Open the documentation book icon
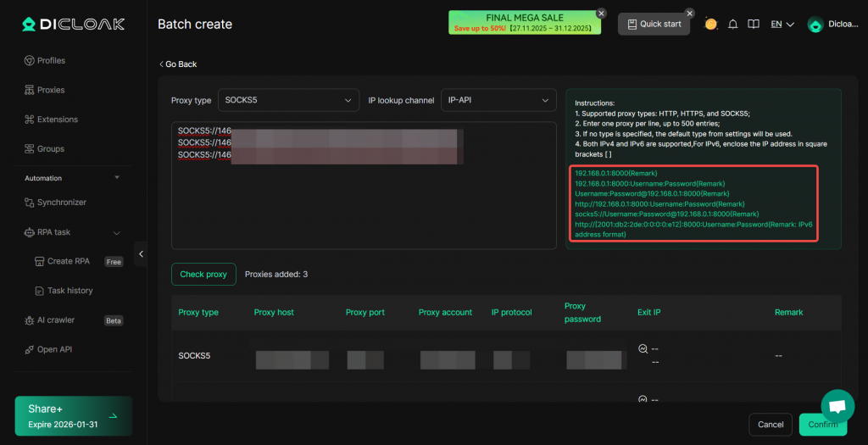 [753, 25]
